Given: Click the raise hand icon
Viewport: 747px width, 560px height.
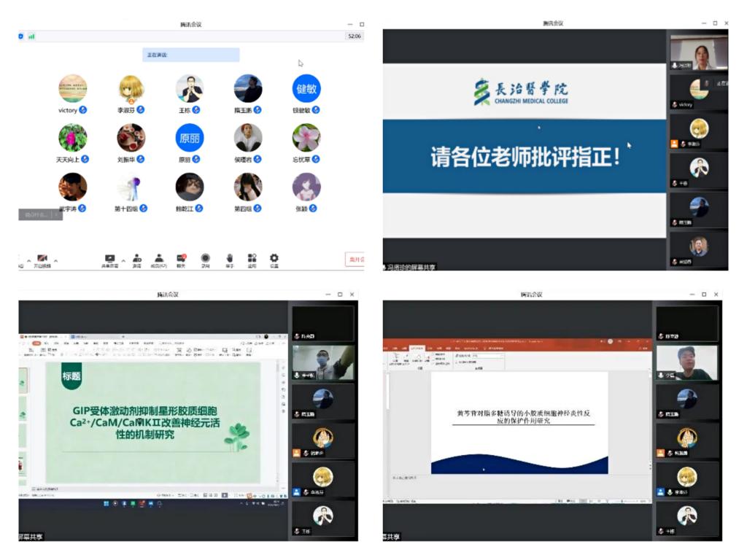Looking at the screenshot, I should pyautogui.click(x=229, y=258).
